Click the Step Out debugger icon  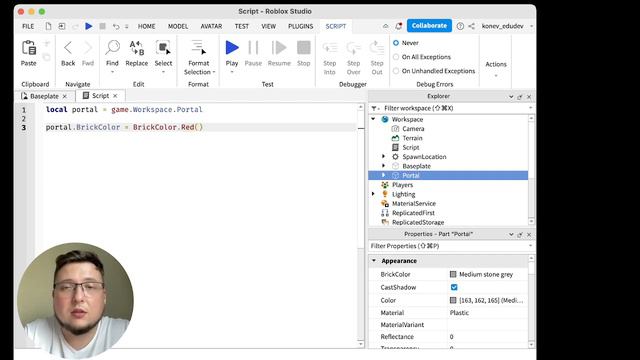[x=377, y=48]
